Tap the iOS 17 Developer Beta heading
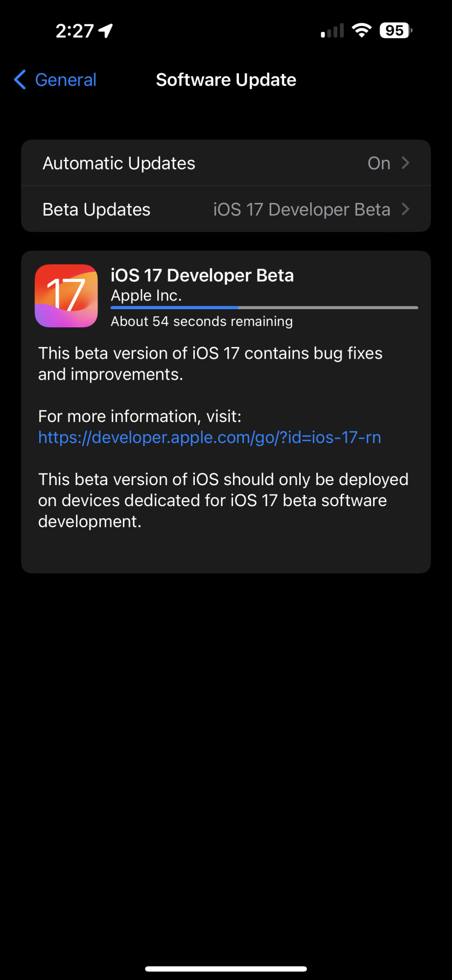This screenshot has width=452, height=980. [202, 275]
